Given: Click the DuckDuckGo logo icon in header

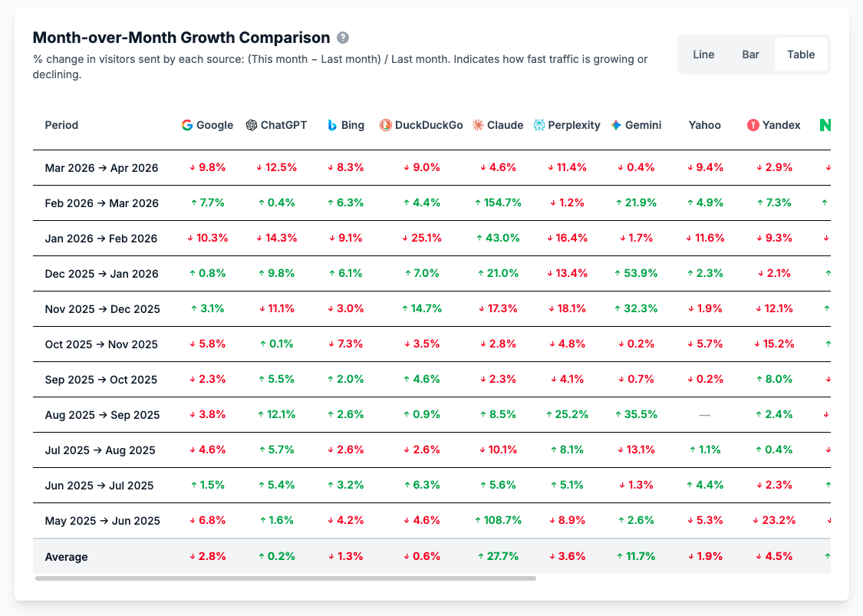Looking at the screenshot, I should (385, 125).
